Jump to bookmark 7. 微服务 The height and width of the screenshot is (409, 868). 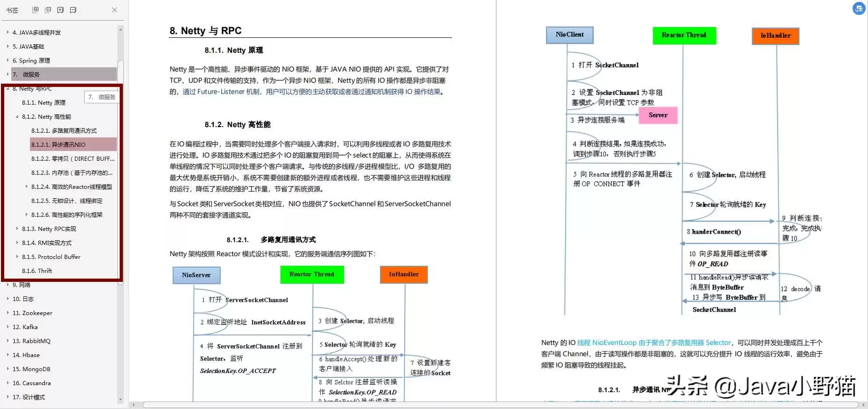[64, 74]
